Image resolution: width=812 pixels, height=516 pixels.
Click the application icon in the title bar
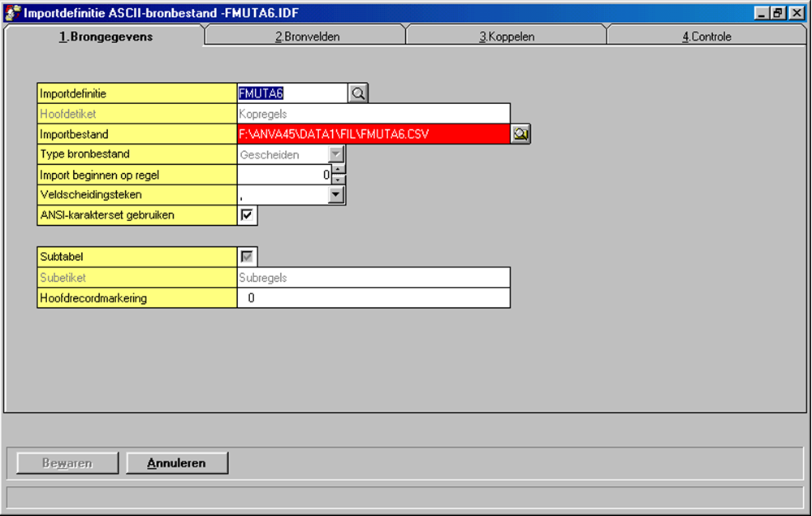(13, 13)
